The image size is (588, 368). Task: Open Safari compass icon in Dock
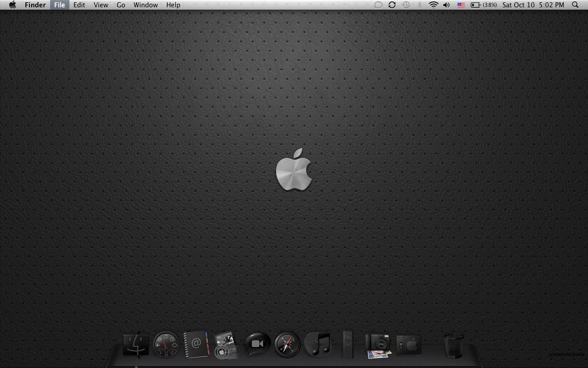(287, 345)
